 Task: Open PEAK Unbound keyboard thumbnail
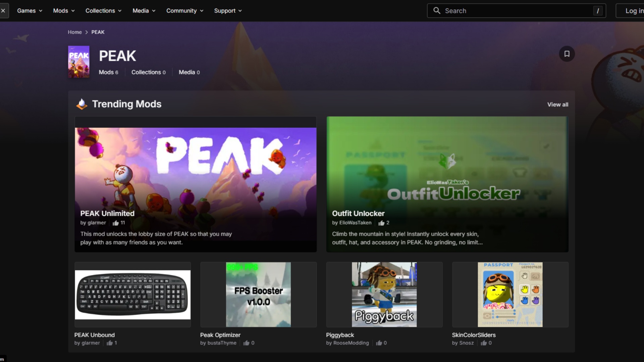point(133,295)
